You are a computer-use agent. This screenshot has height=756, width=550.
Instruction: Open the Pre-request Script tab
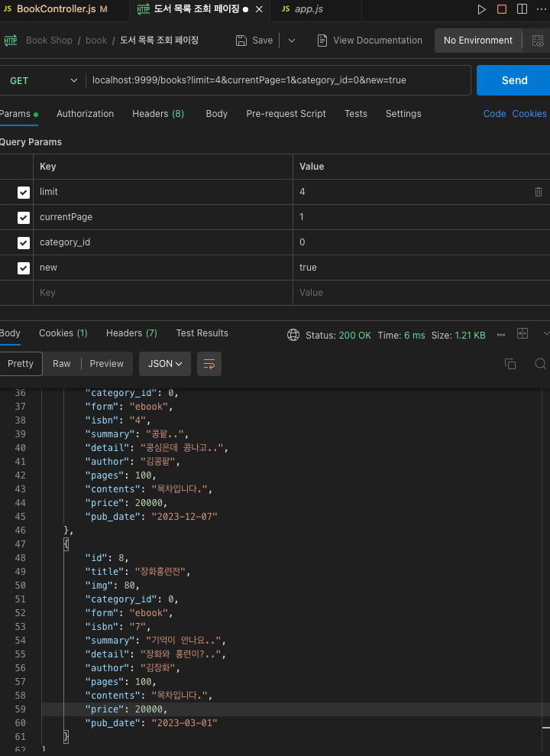[x=286, y=114]
